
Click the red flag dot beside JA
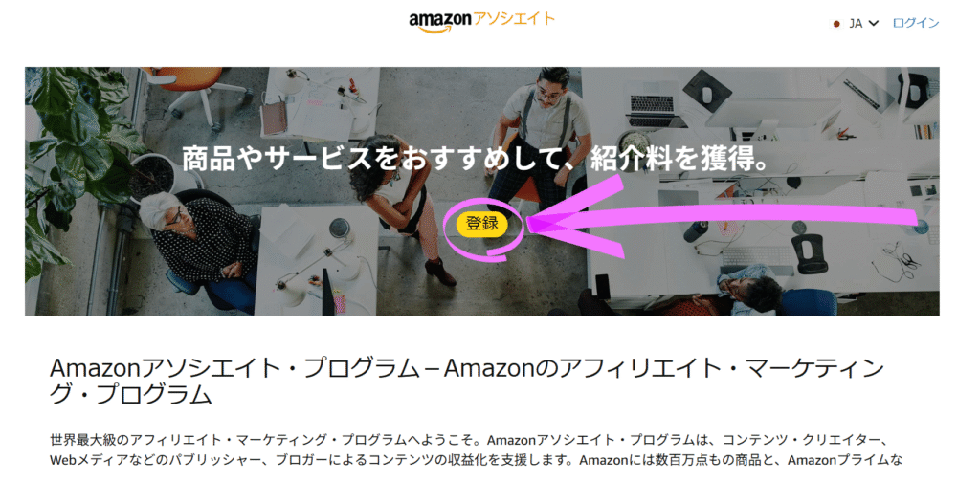pos(836,24)
